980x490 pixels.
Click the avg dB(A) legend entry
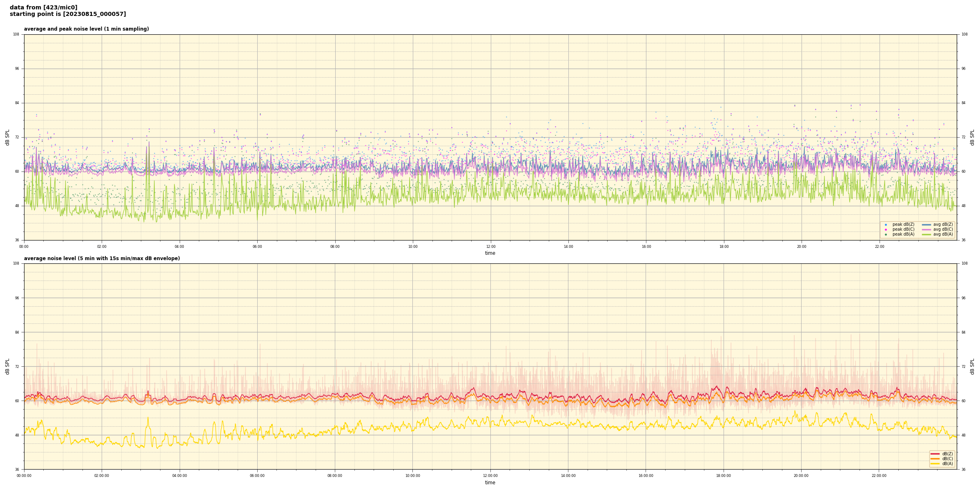tap(943, 234)
